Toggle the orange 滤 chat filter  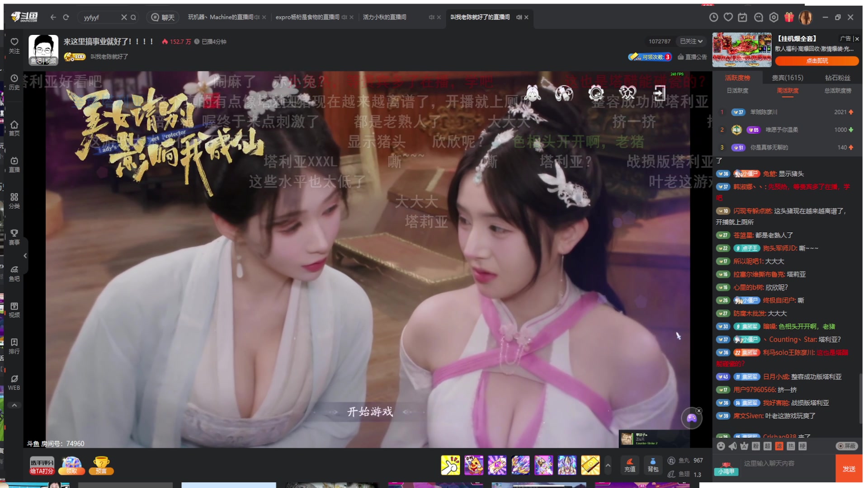[x=779, y=446]
